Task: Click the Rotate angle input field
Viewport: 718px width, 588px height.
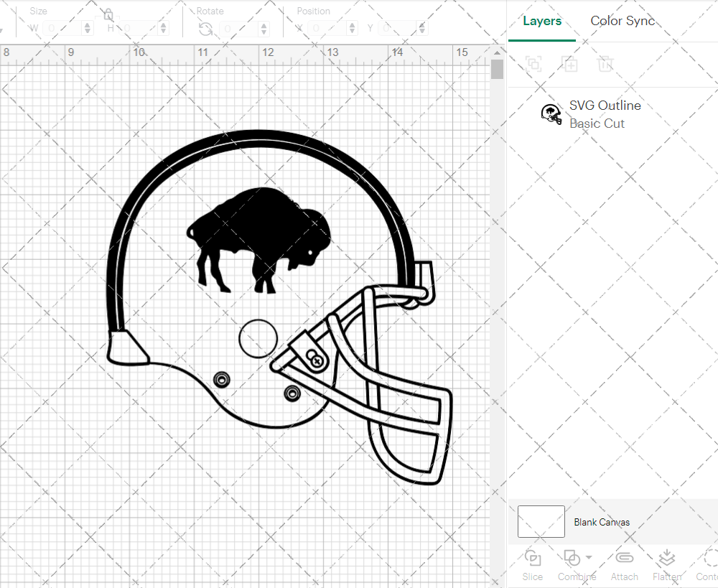Action: [239, 29]
